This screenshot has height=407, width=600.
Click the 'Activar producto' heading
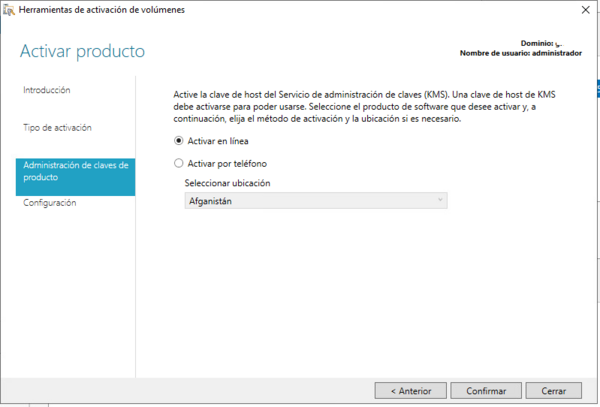point(83,51)
